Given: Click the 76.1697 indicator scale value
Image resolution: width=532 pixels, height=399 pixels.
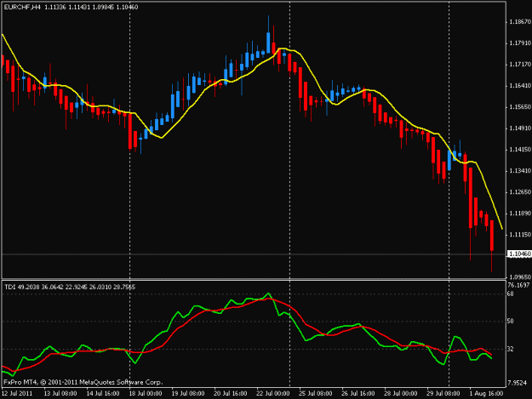Looking at the screenshot, I should [518, 286].
